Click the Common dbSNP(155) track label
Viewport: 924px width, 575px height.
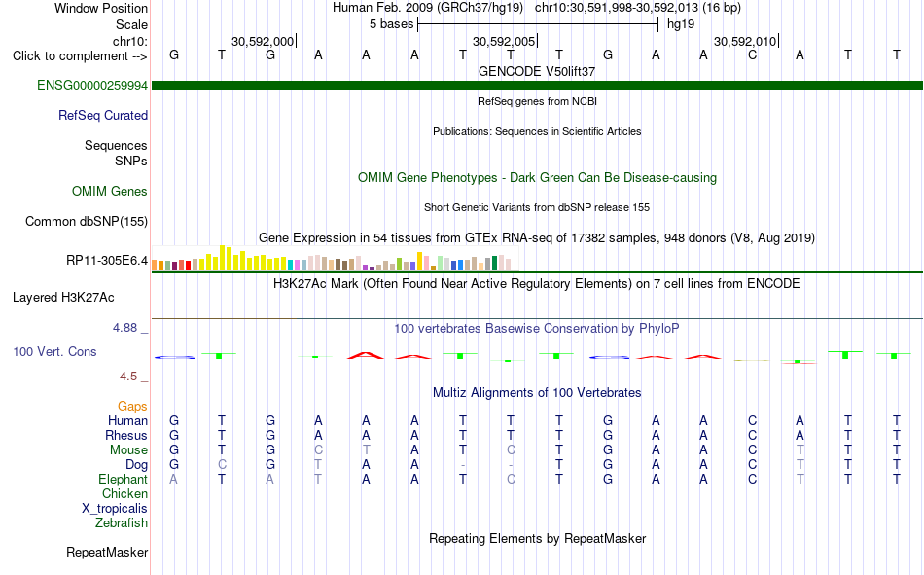(x=86, y=221)
